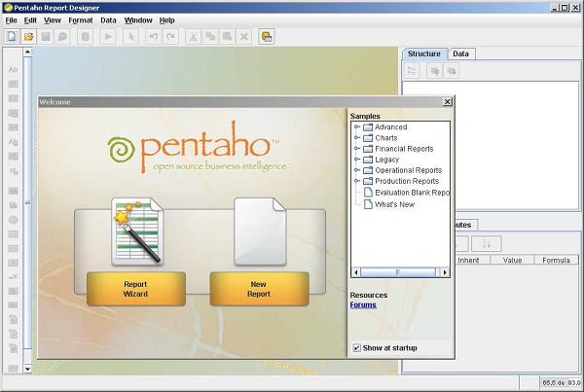Screen dimensions: 584x392
Task: Click Samples list scroll-left arrow
Action: [x=356, y=272]
